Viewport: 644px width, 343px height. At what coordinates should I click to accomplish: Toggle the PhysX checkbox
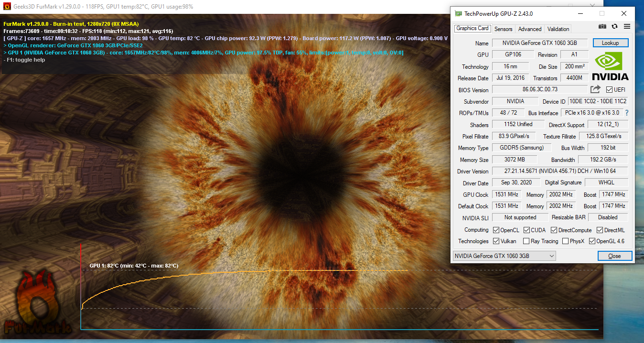point(566,241)
